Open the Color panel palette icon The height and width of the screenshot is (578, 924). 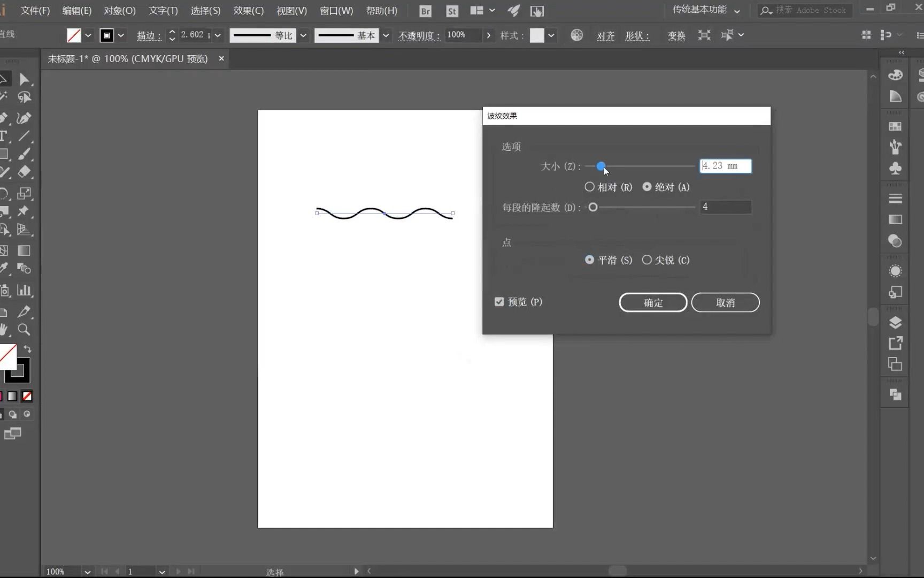[896, 75]
